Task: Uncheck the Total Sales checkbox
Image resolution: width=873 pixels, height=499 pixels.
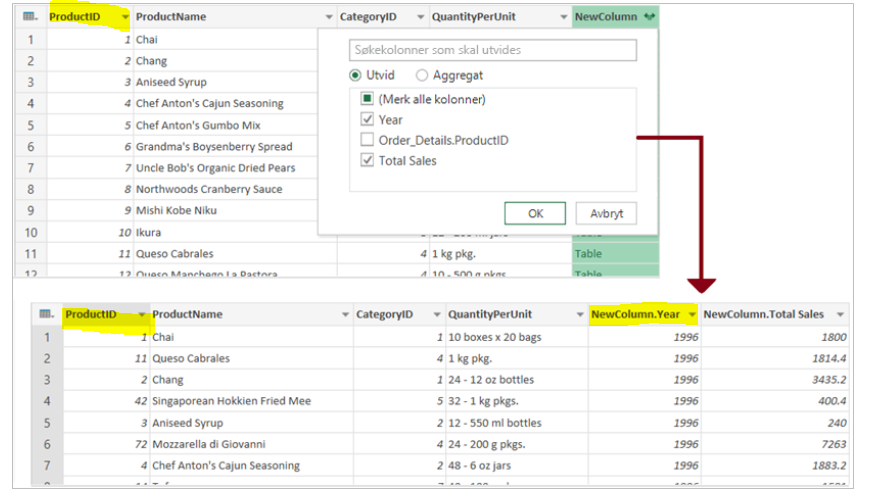Action: (367, 160)
